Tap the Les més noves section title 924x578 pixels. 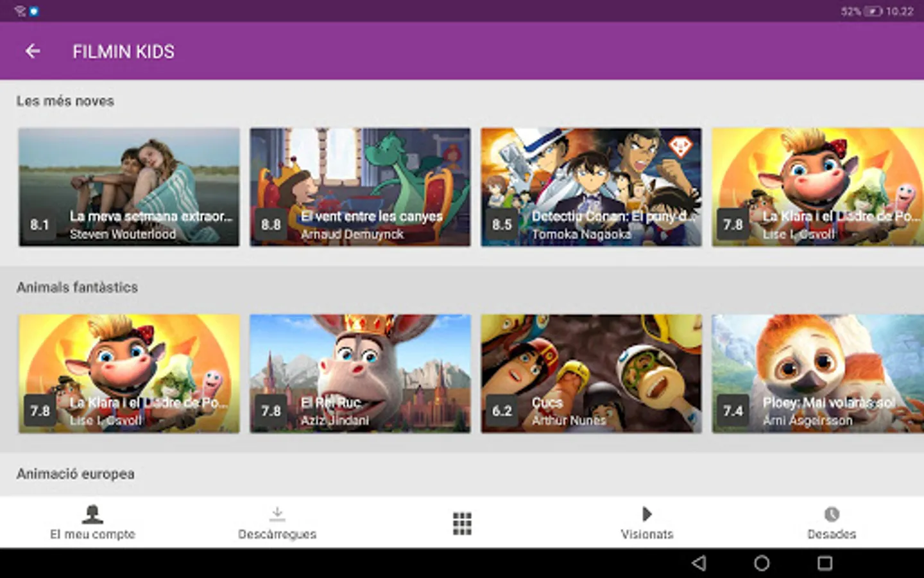click(x=65, y=101)
